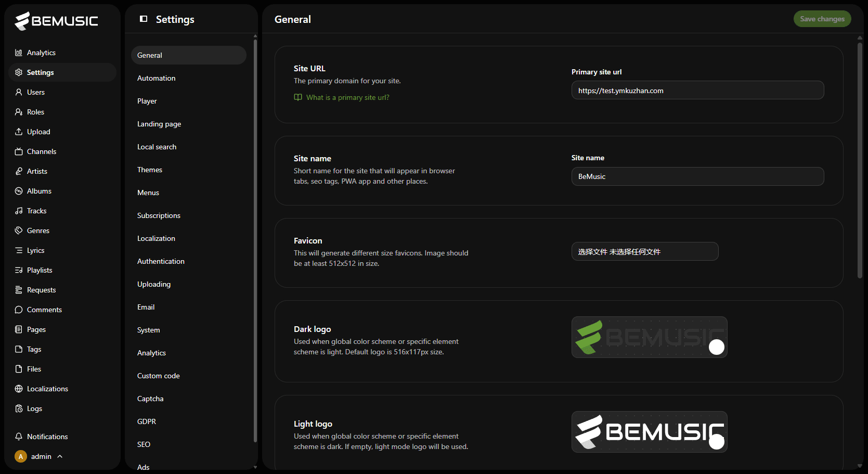The width and height of the screenshot is (868, 474).
Task: Click the Comments bubble icon
Action: 19,310
